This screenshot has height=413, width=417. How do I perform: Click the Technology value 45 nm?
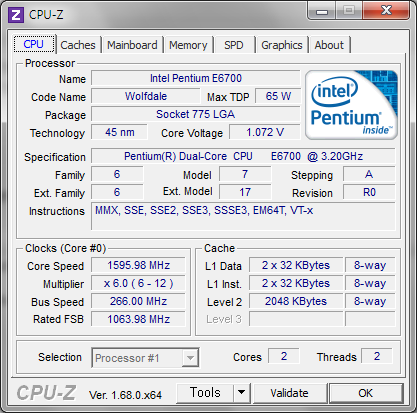click(119, 132)
